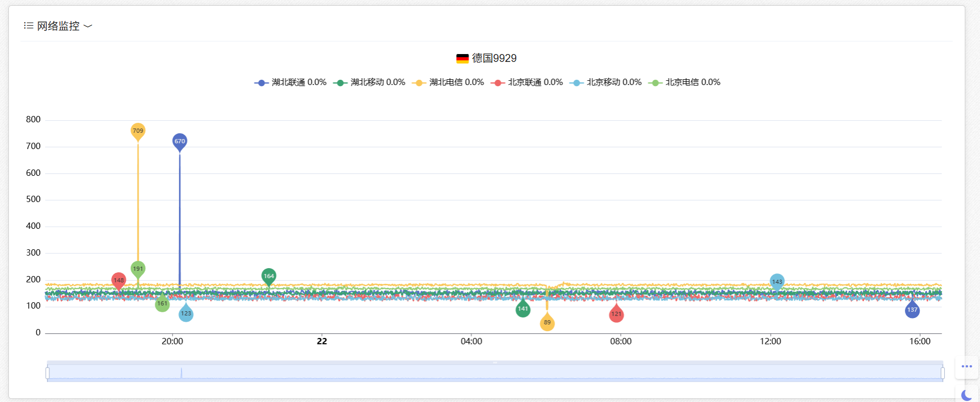This screenshot has width=980, height=402.
Task: Click the list icon beside 网络监控
Action: 28,26
